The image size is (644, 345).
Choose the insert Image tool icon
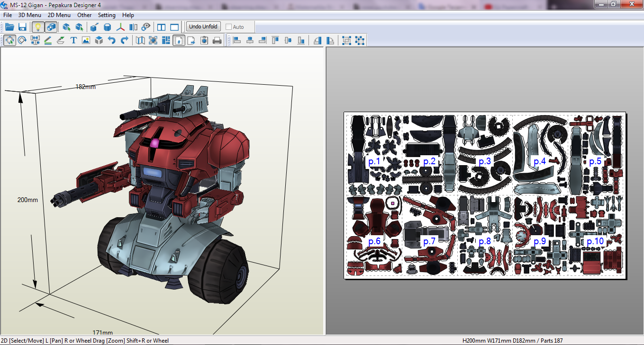tap(86, 40)
